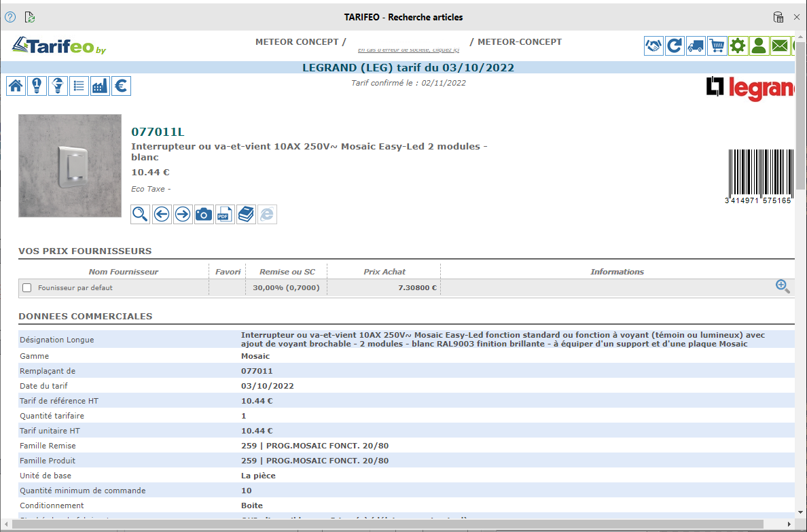Open the stacked books catalog icon
This screenshot has width=807, height=532.
(246, 214)
